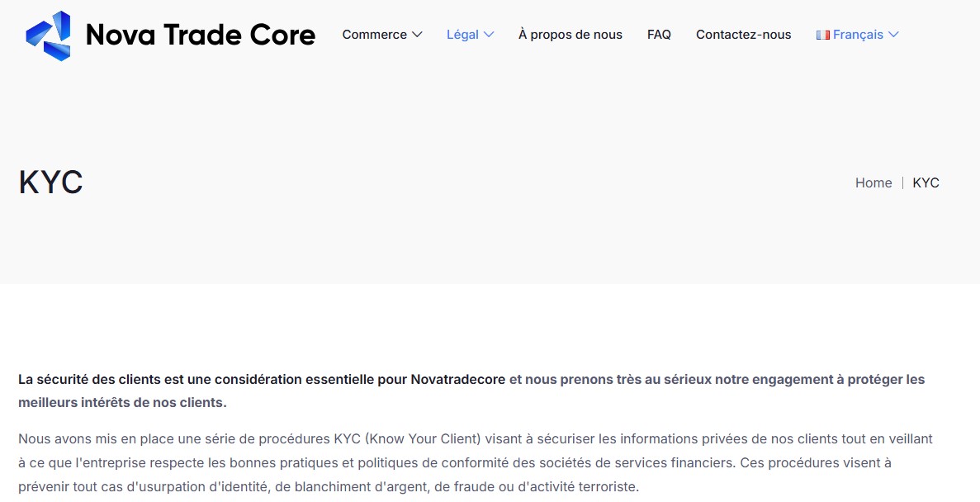Open the Légal menu item
The height and width of the screenshot is (502, 980).
(462, 35)
